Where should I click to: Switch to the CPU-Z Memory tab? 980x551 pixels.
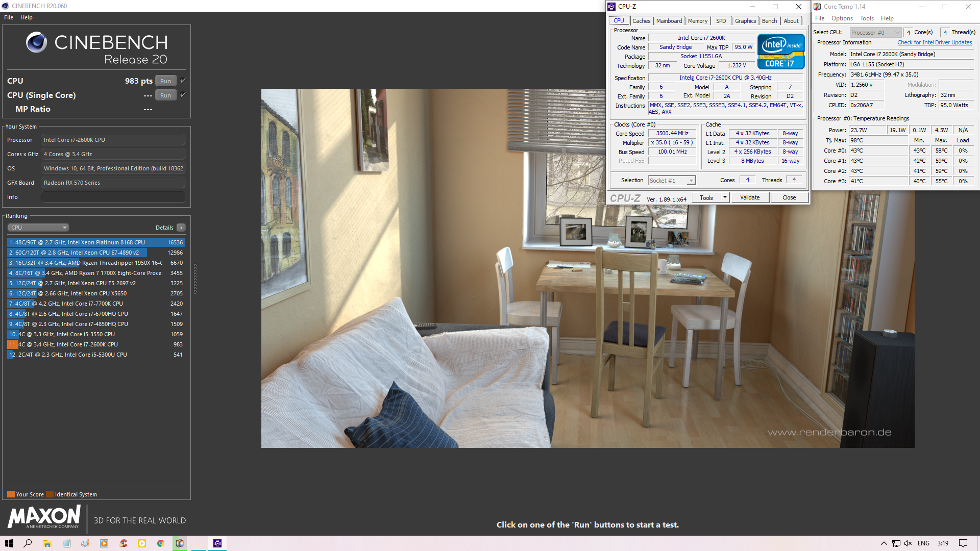point(697,21)
